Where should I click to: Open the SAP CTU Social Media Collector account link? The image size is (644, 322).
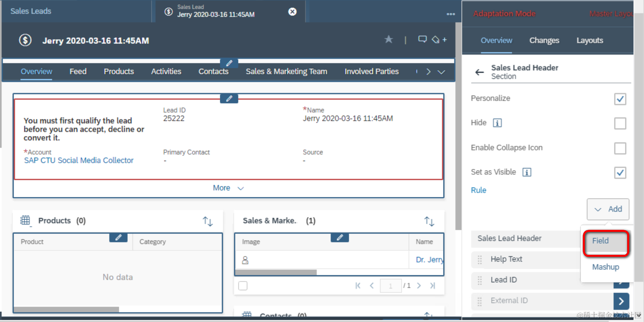79,160
